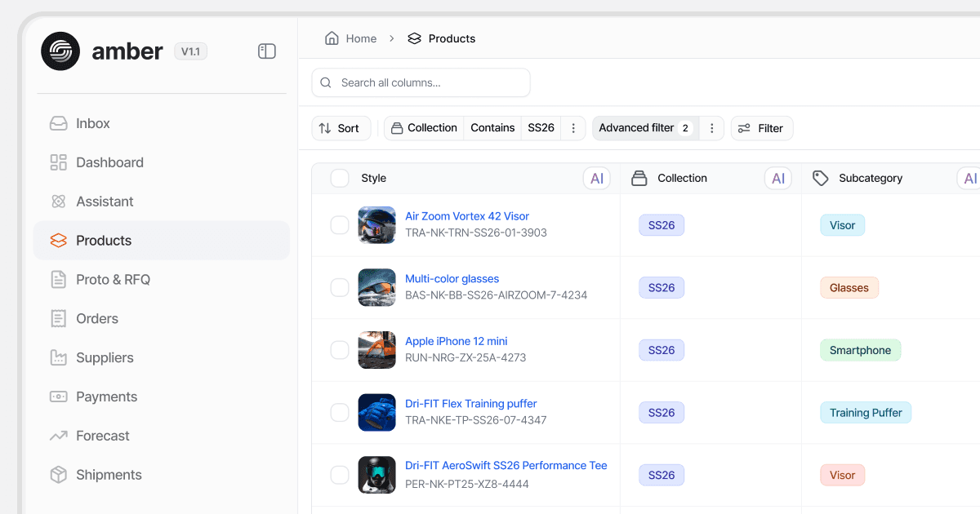Click the Collection column header icon
Viewport: 980px width, 514px height.
639,178
